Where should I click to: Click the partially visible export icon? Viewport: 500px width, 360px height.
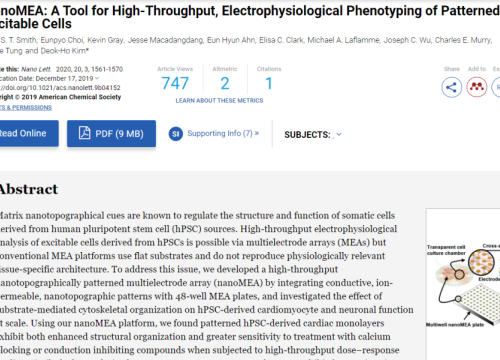pos(496,87)
